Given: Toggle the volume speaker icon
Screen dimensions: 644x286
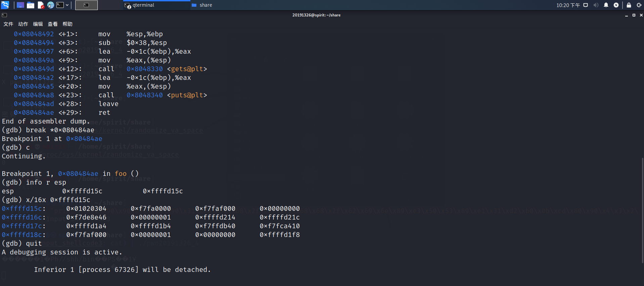Looking at the screenshot, I should (x=596, y=5).
